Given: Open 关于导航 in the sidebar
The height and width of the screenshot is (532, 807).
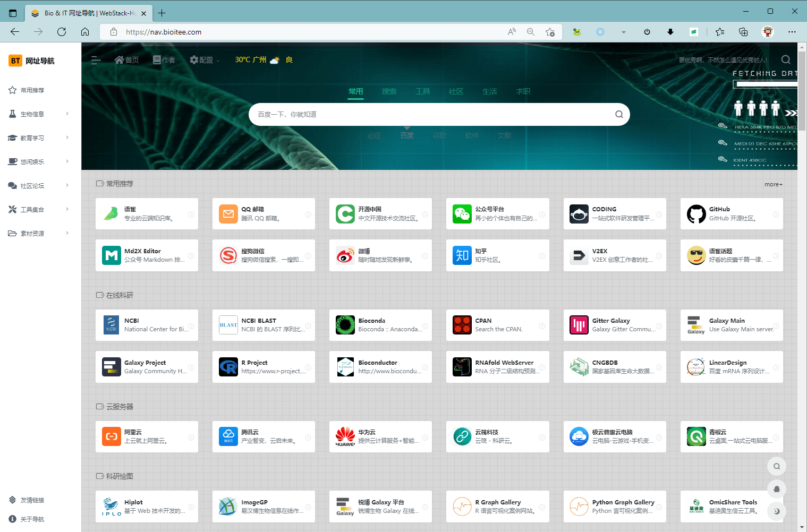Looking at the screenshot, I should pos(27,519).
